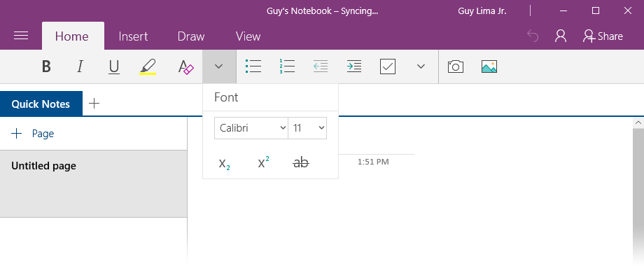Maximize the OneNote window
This screenshot has height=266, width=644.
point(596,11)
